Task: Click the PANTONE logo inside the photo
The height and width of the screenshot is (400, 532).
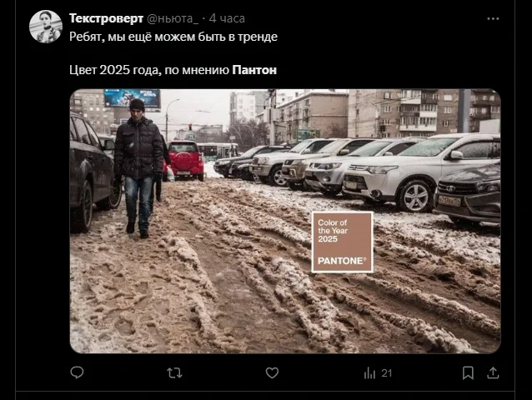Action: pyautogui.click(x=342, y=261)
